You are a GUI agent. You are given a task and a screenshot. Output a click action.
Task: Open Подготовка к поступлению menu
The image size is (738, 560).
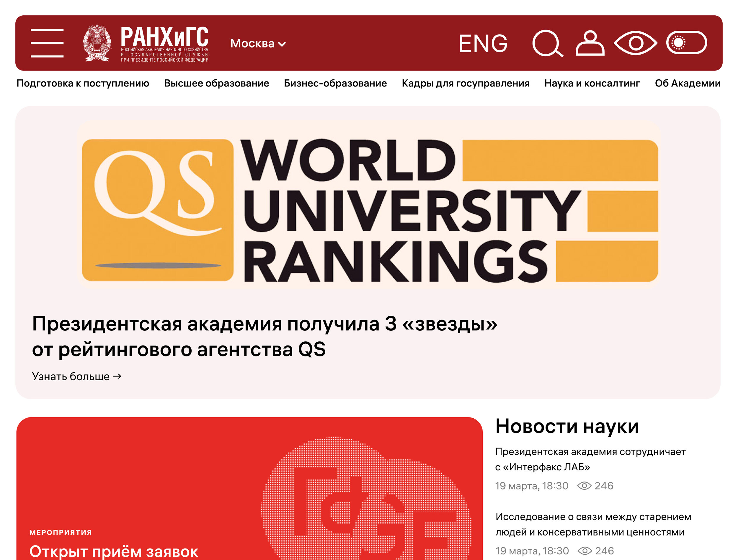tap(83, 83)
